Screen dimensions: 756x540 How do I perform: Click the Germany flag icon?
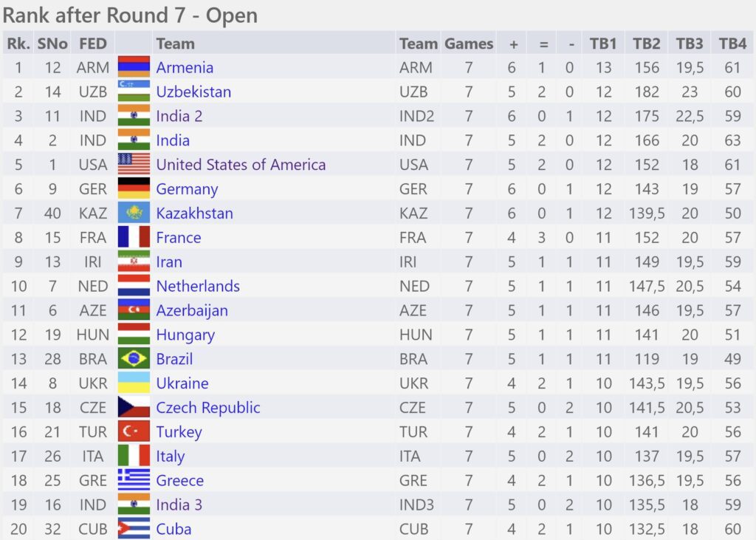[x=134, y=188]
